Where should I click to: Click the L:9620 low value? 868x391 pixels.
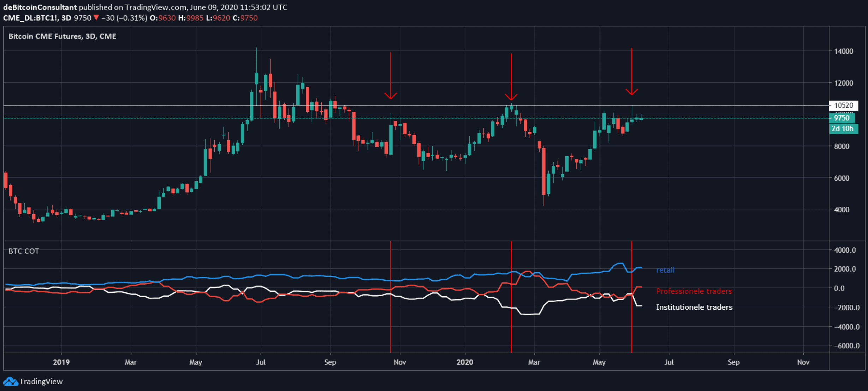pyautogui.click(x=218, y=18)
